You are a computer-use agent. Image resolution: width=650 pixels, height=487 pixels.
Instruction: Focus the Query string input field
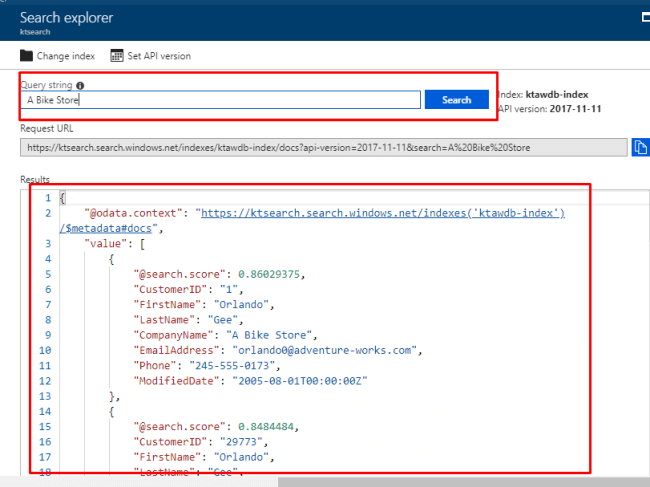[221, 100]
